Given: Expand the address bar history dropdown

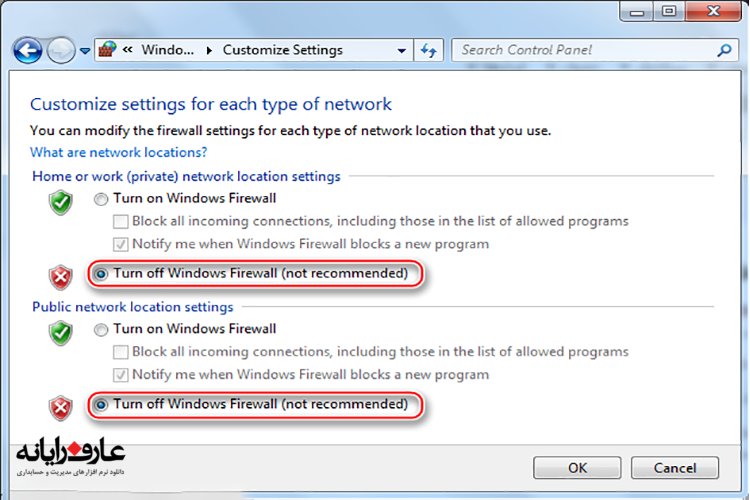Looking at the screenshot, I should [x=402, y=50].
